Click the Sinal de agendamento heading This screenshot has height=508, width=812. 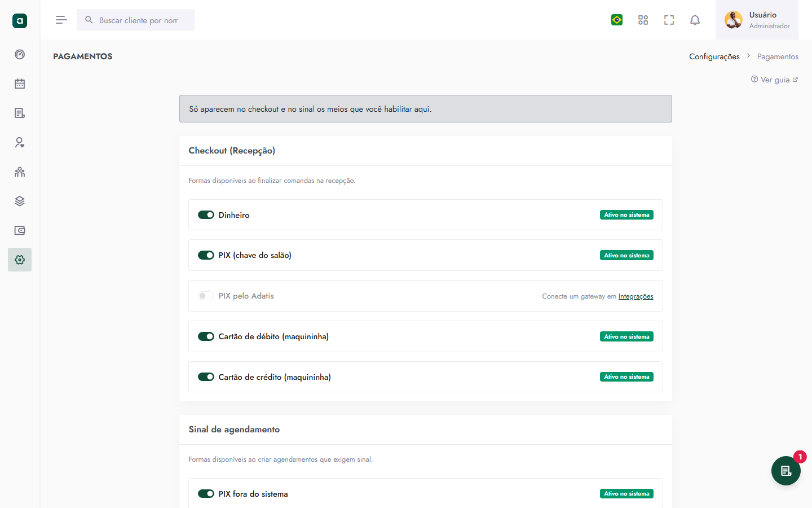pyautogui.click(x=234, y=430)
